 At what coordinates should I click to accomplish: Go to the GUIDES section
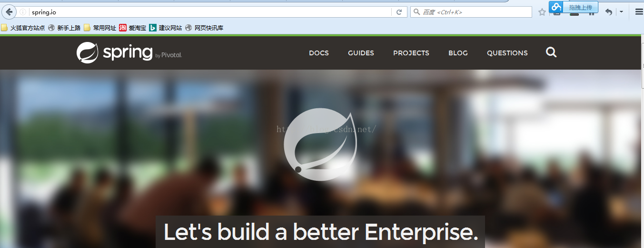click(361, 53)
